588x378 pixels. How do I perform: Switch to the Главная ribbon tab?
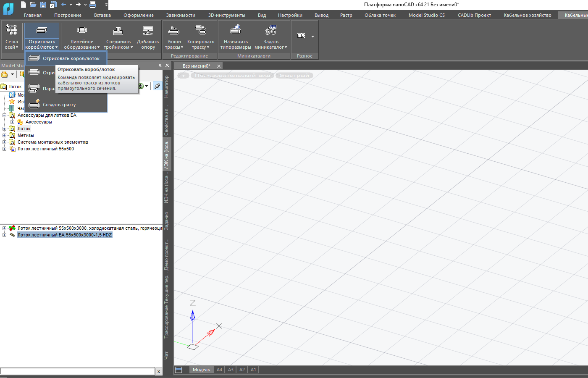tap(33, 15)
